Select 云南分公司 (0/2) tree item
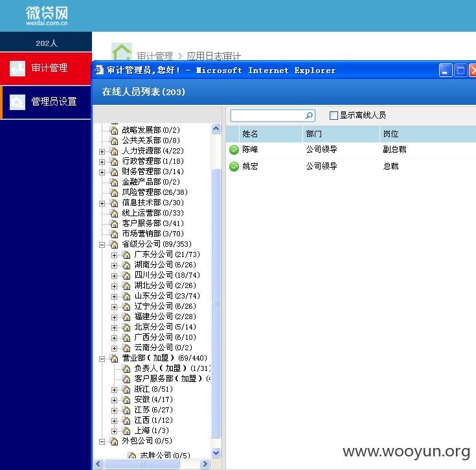 [163, 348]
